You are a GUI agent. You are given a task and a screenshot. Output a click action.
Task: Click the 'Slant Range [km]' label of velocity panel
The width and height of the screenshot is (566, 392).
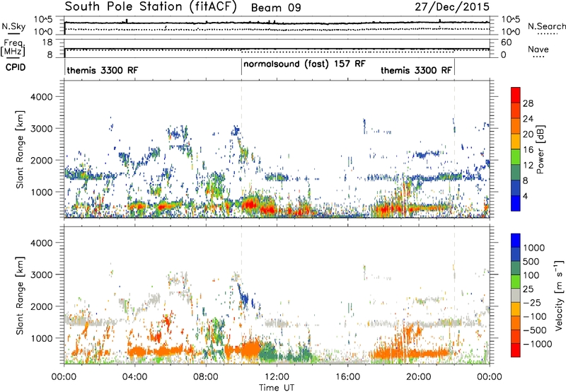tap(20, 296)
